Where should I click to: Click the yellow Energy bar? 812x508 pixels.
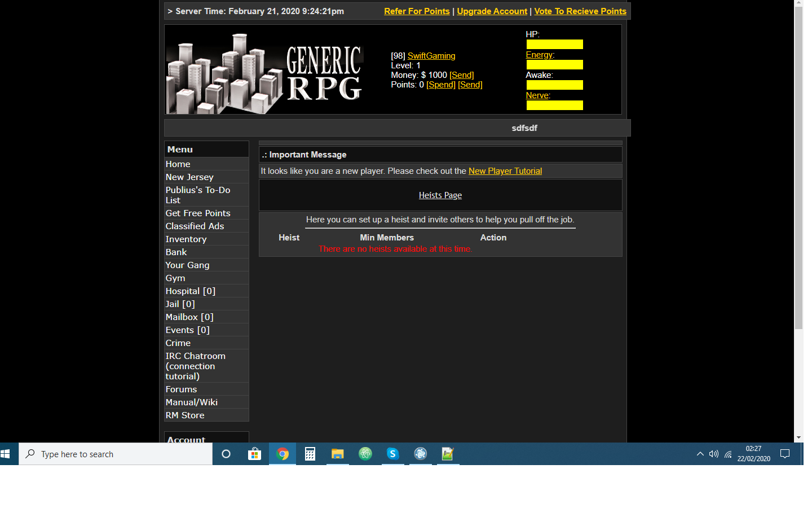[554, 65]
